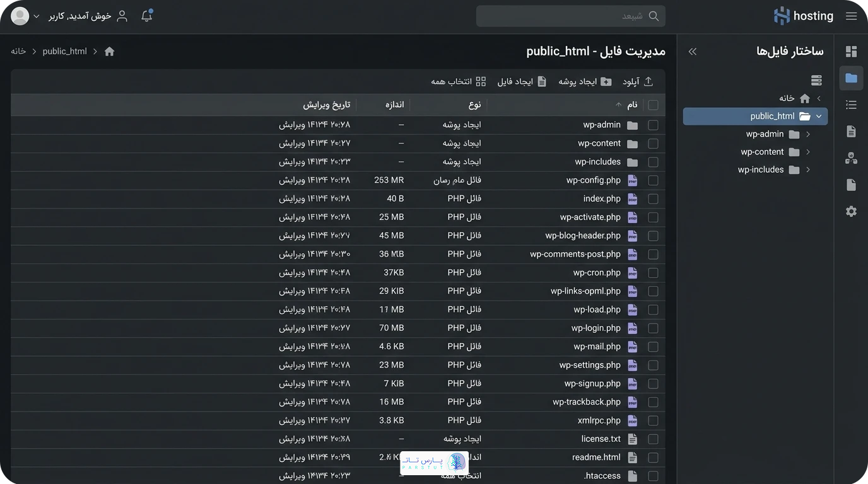Click ایجاد فایل in the toolbar
Image resolution: width=868 pixels, height=484 pixels.
(x=522, y=82)
